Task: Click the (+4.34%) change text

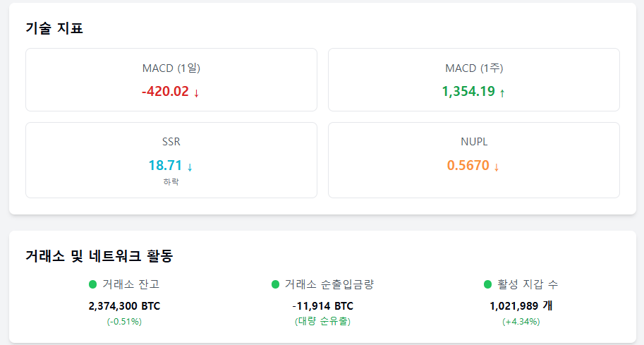Action: coord(521,322)
